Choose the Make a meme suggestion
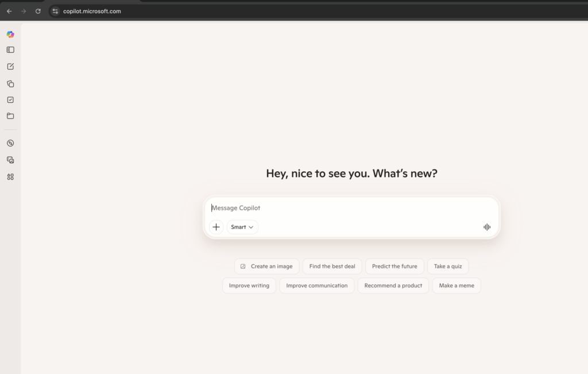588x374 pixels. [x=457, y=286]
